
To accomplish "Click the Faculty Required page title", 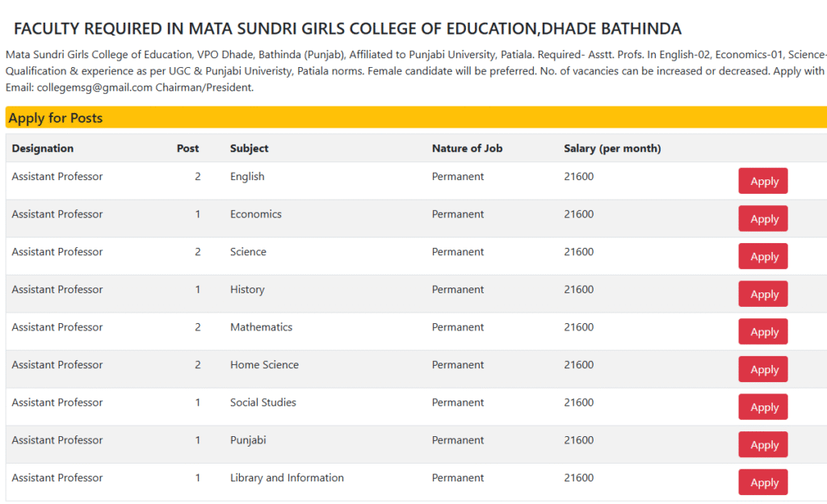I will tap(347, 29).
